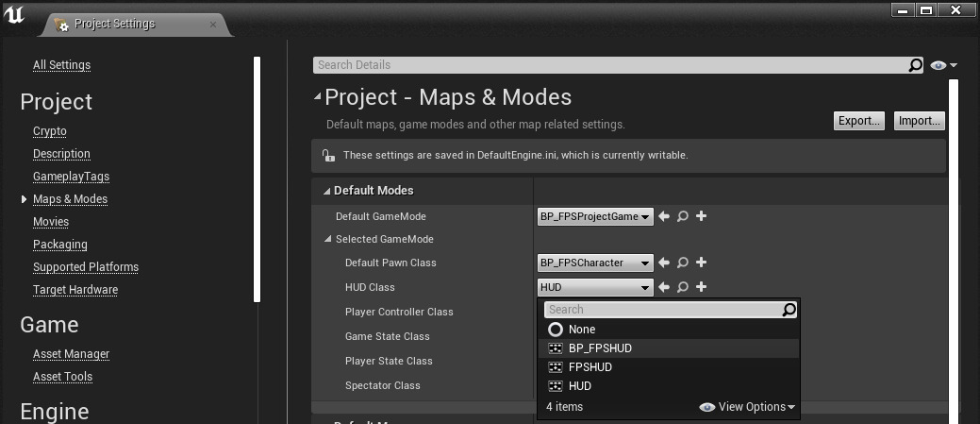Screen dimensions: 980x424
Task: Open the Default Pawn Class dropdown
Action: pos(595,263)
